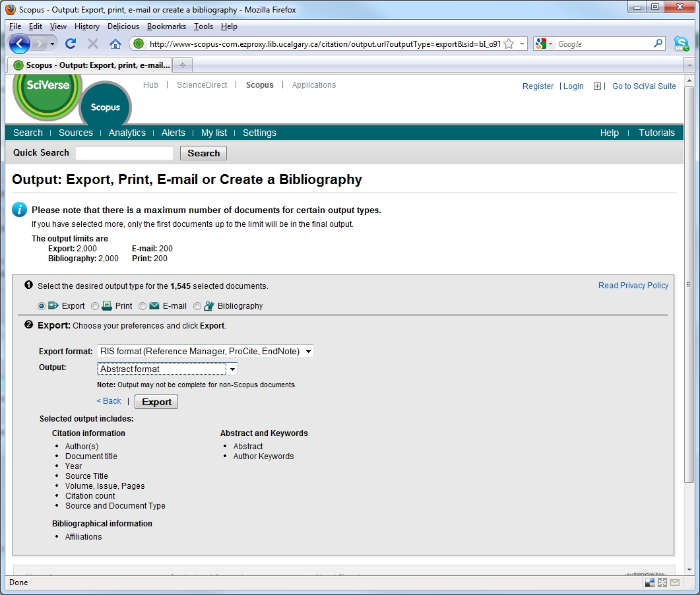Click the Export button
The image size is (700, 595).
click(156, 402)
